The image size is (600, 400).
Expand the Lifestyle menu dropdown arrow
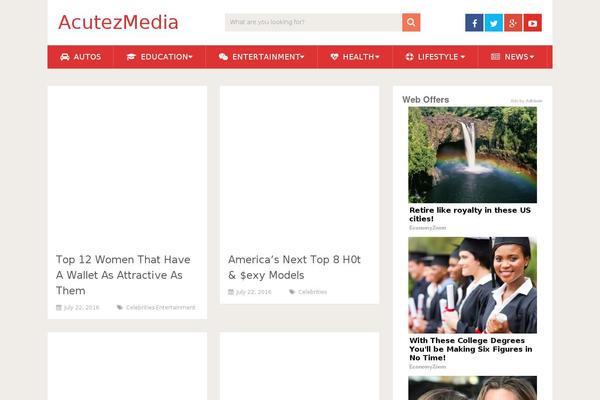click(x=463, y=57)
